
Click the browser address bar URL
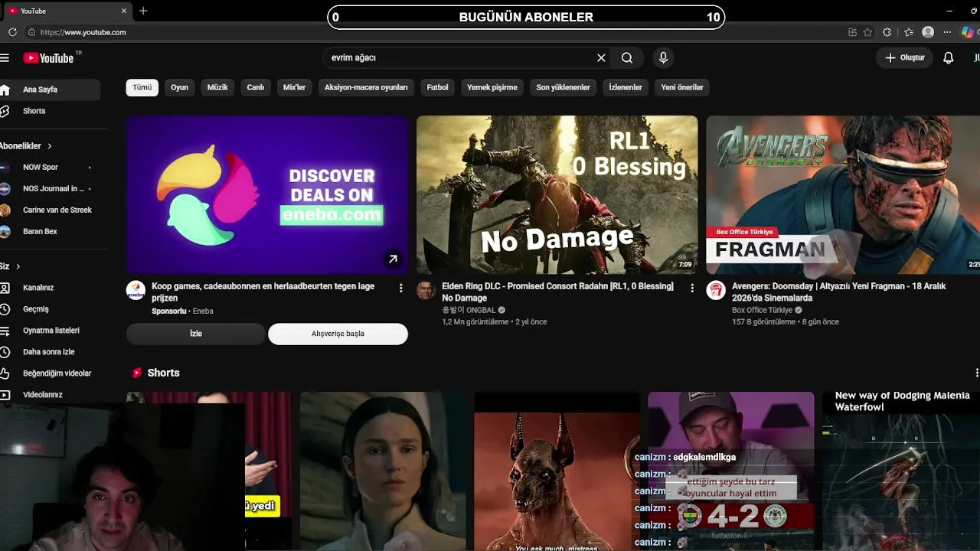coord(83,32)
